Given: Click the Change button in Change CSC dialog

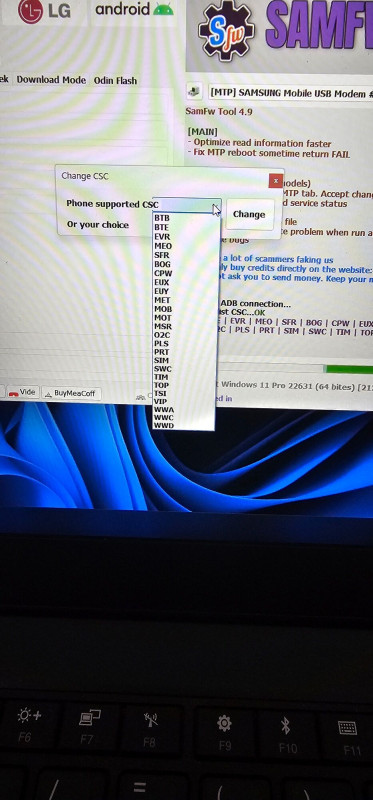Looking at the screenshot, I should [x=250, y=214].
